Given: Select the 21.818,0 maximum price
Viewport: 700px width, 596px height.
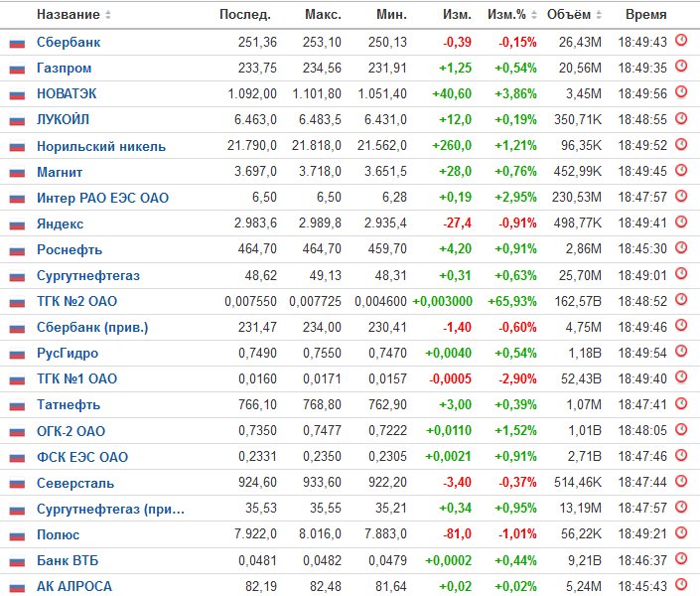Looking at the screenshot, I should (317, 146).
